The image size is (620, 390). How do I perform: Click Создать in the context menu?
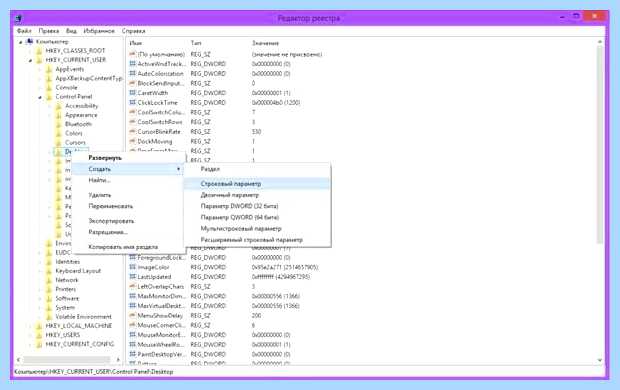128,169
